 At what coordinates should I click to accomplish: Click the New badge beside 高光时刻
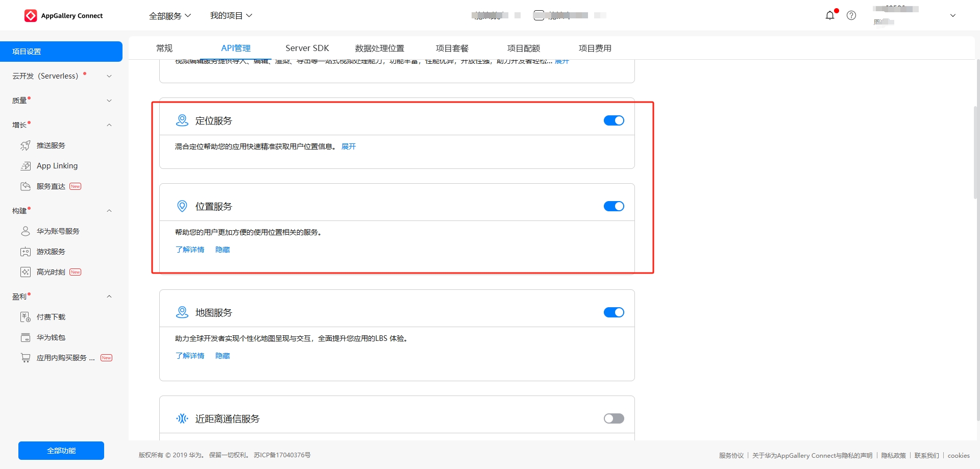[76, 272]
